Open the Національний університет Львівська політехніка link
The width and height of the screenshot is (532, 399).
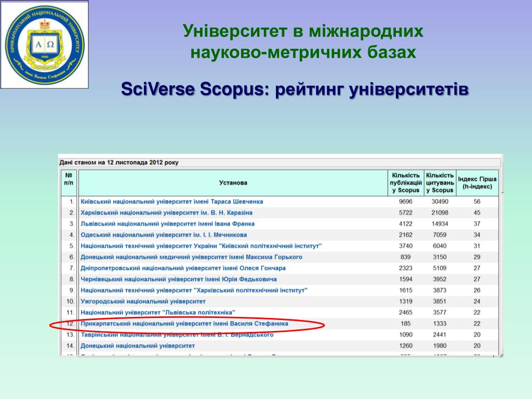pos(158,312)
